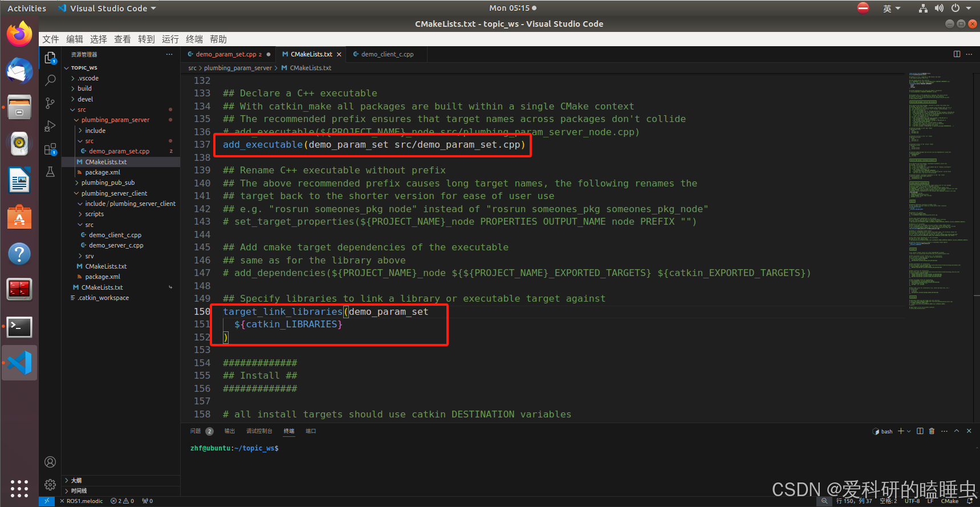
Task: Open the Run and Debug view
Action: tap(50, 126)
